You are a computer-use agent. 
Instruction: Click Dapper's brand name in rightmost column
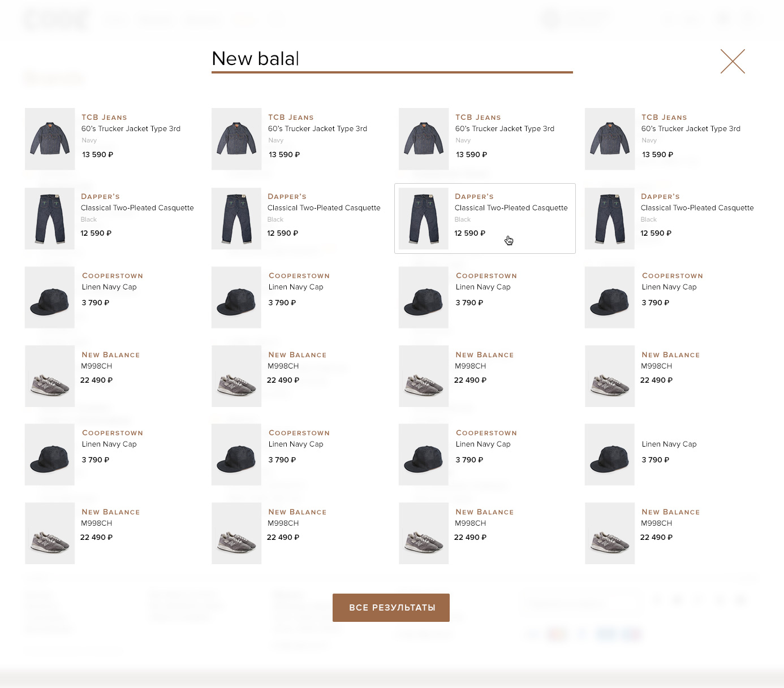coord(660,197)
